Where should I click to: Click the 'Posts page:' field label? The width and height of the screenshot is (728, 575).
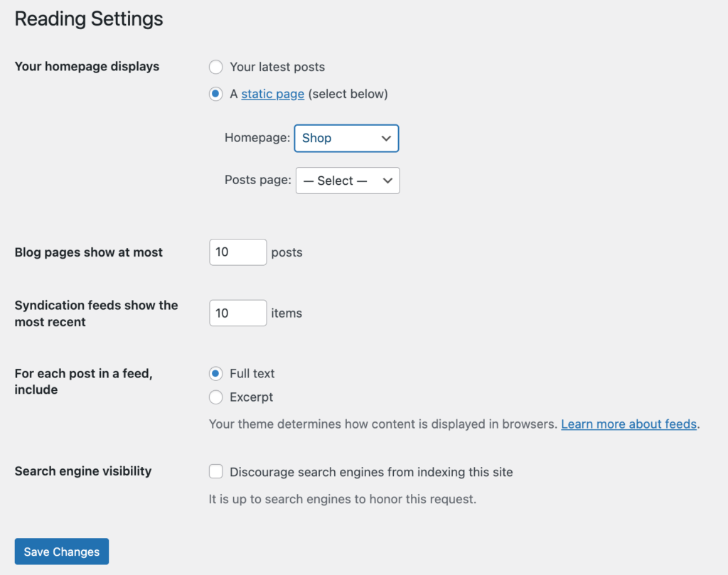258,180
